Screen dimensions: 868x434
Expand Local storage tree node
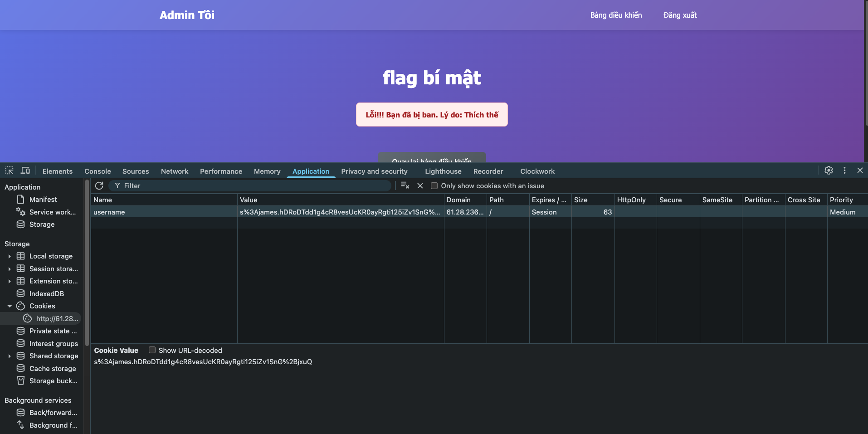tap(10, 256)
